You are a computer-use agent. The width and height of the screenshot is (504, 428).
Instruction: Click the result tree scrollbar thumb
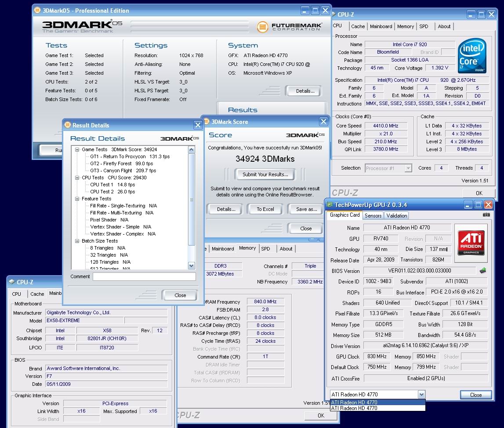(192, 199)
